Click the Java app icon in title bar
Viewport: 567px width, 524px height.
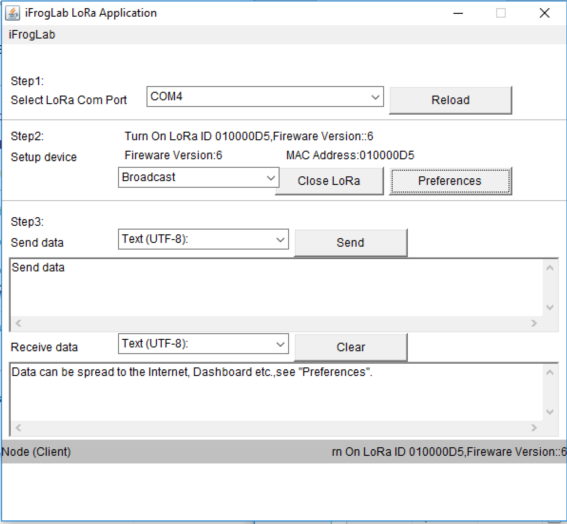point(13,13)
